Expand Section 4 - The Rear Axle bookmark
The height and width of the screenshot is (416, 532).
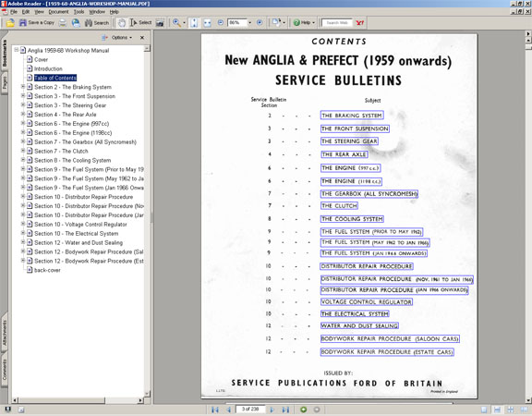(x=23, y=114)
